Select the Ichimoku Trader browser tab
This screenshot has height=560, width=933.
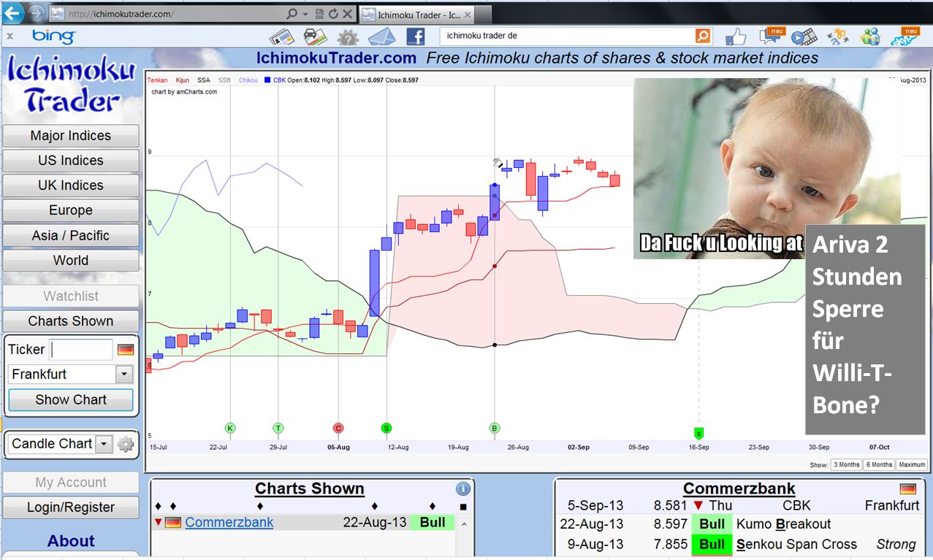419,15
